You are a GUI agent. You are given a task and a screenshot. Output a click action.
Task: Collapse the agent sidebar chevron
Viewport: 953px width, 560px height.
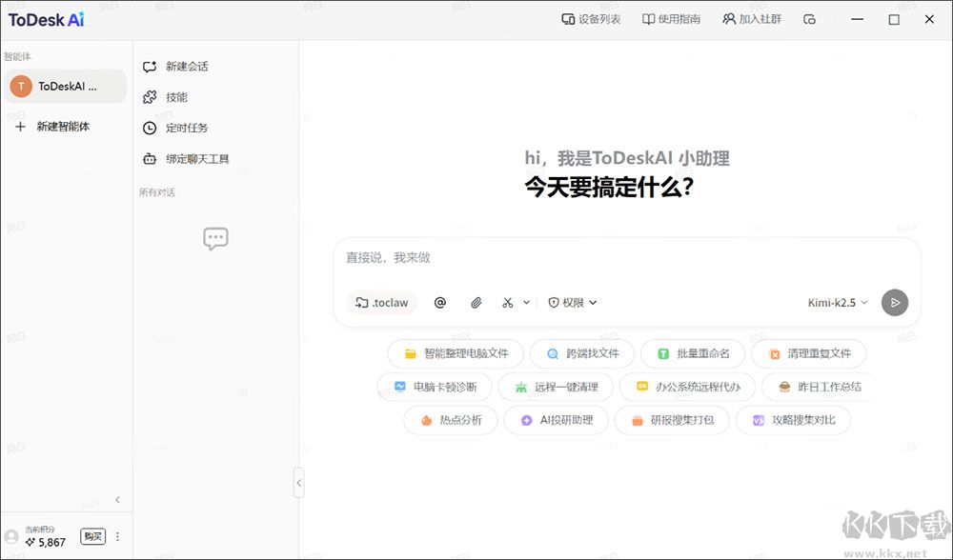pyautogui.click(x=118, y=500)
